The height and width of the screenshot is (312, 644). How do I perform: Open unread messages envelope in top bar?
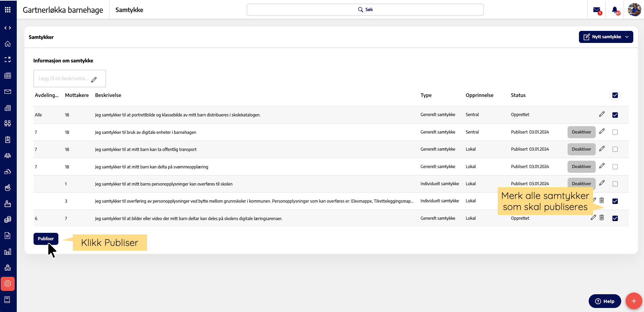tap(597, 10)
